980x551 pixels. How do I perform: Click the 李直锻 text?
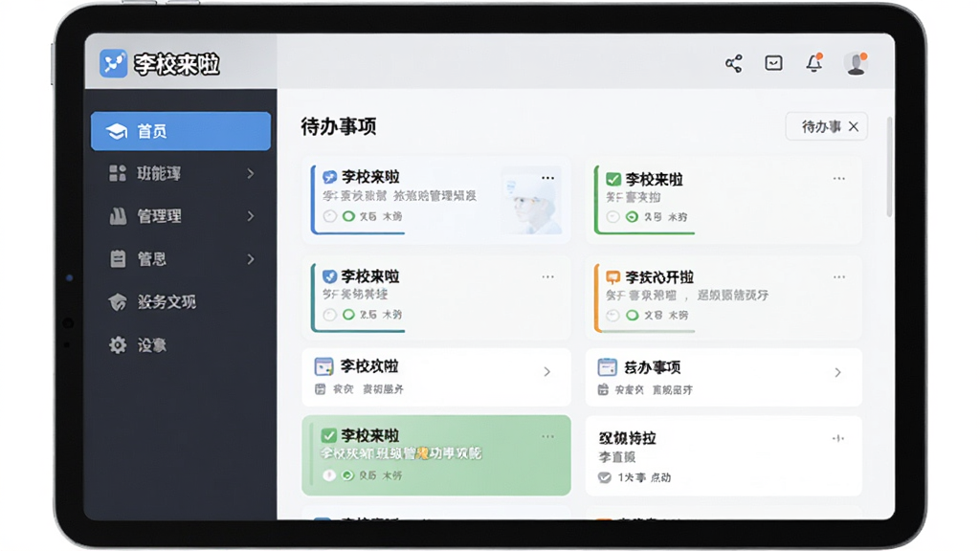tap(617, 457)
